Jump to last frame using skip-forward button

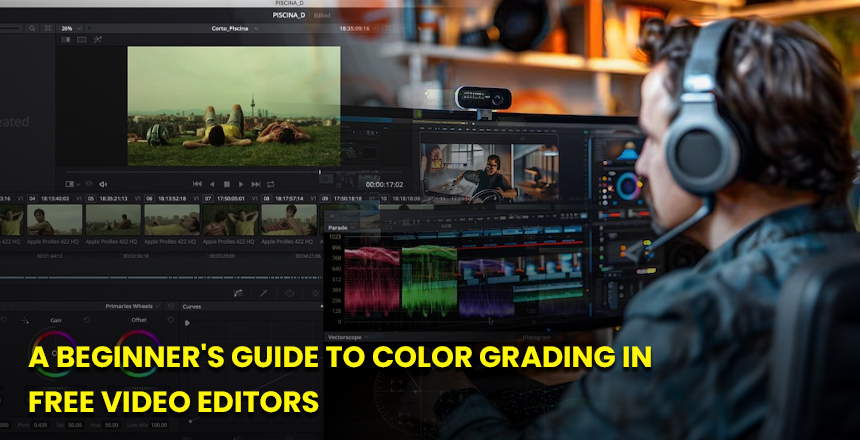click(256, 184)
